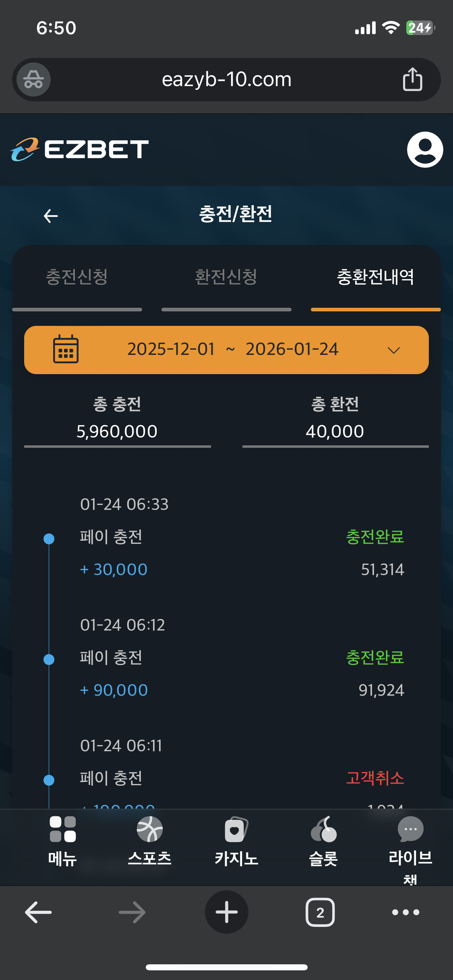Switch to the 환전신청 tab
The width and height of the screenshot is (453, 980).
[226, 277]
